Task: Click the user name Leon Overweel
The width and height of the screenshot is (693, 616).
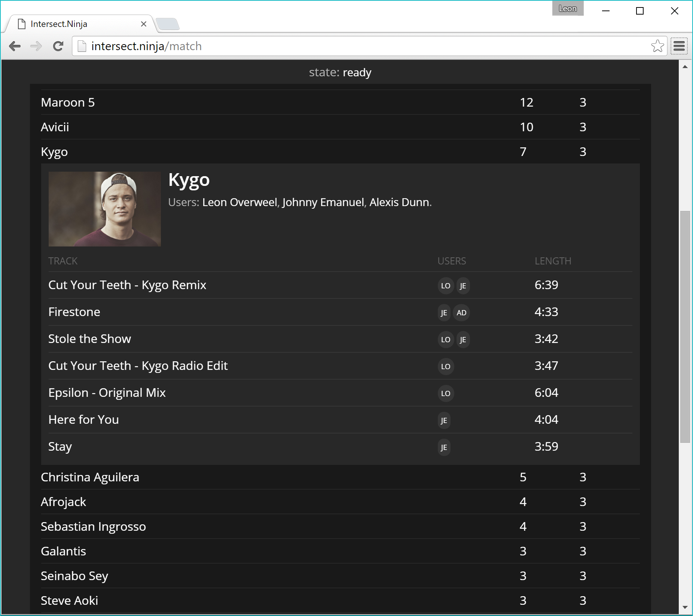Action: tap(240, 202)
